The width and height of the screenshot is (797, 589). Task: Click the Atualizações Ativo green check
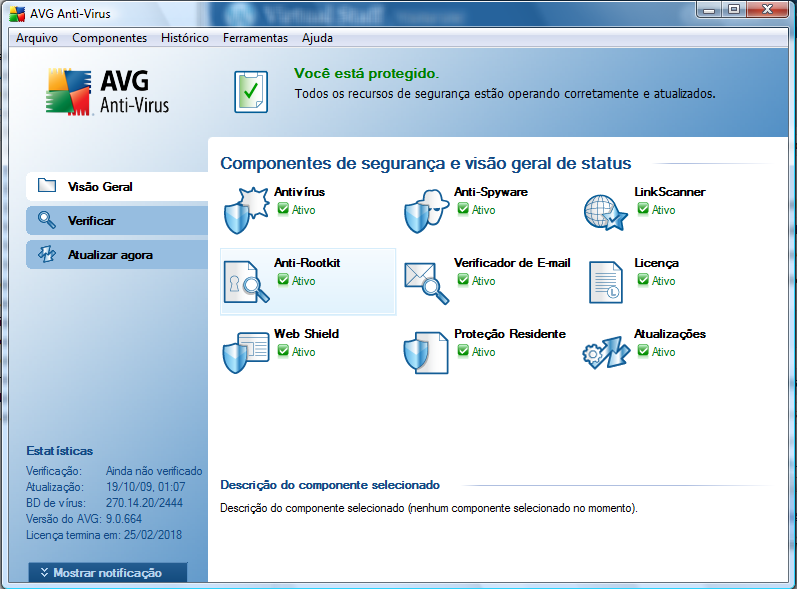643,351
